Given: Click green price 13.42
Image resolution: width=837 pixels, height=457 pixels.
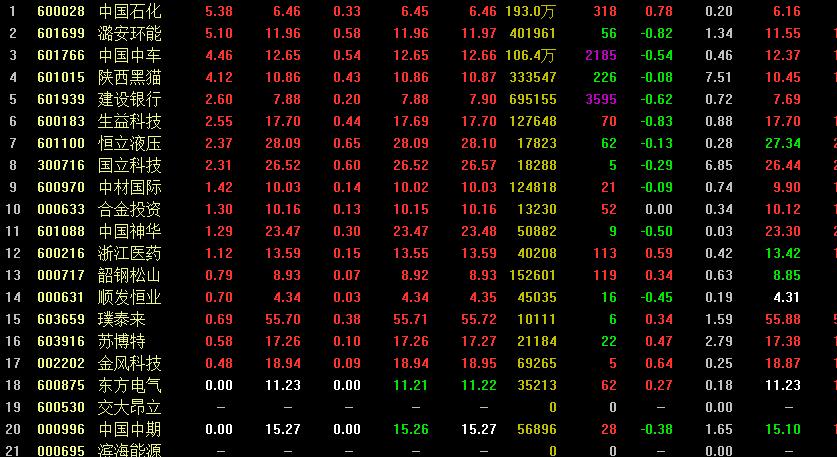Looking at the screenshot, I should (x=783, y=253).
